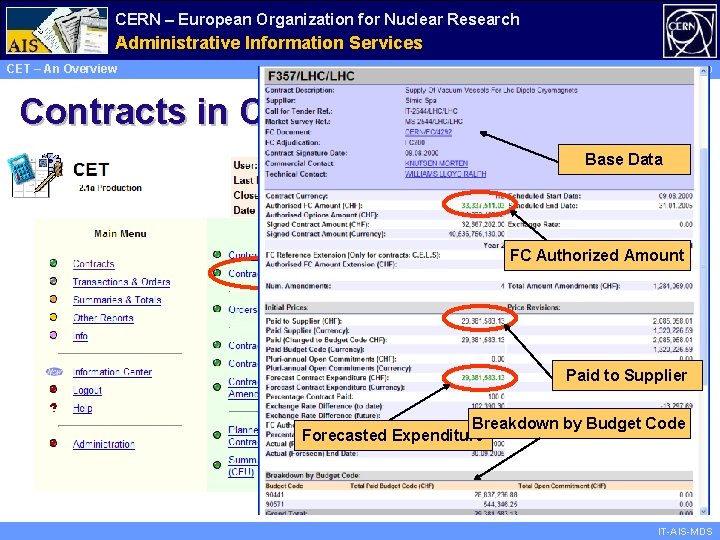Screen dimensions: 720x540
Task: Click the red question mark Help icon
Action: coord(54,407)
